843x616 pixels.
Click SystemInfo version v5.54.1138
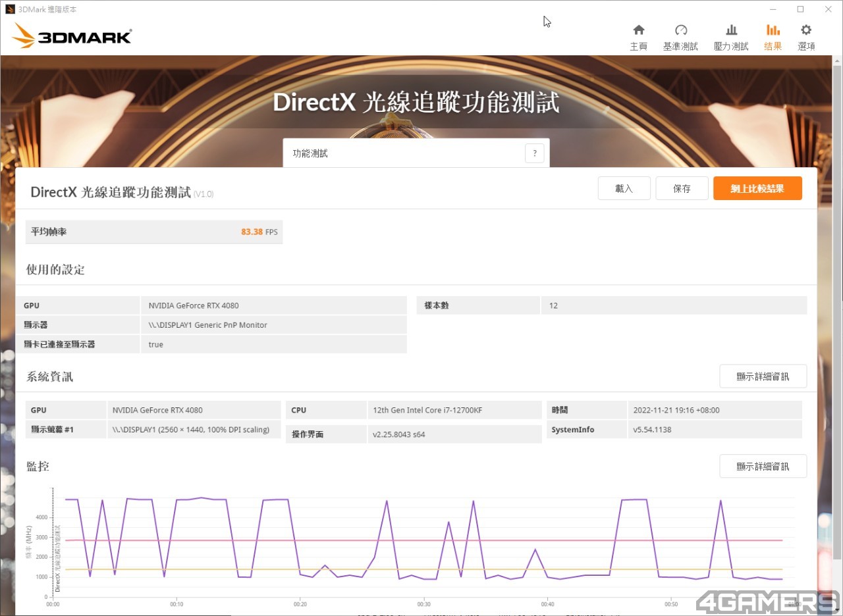(x=652, y=430)
